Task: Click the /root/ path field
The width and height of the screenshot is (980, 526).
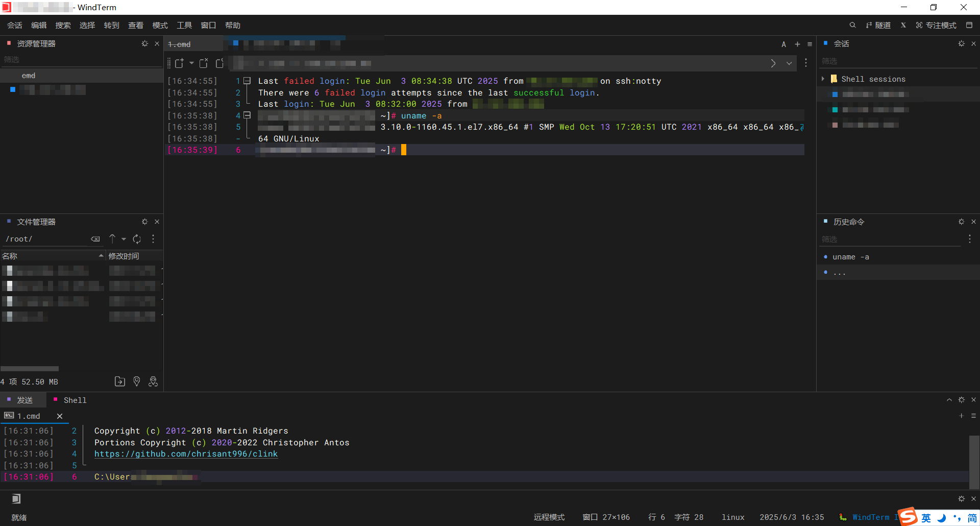Action: click(x=46, y=239)
